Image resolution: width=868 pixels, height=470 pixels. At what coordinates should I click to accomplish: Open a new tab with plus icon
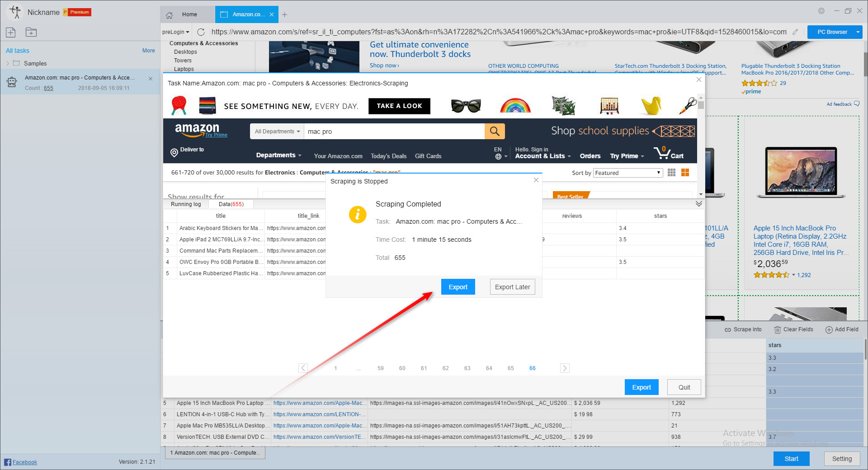284,14
